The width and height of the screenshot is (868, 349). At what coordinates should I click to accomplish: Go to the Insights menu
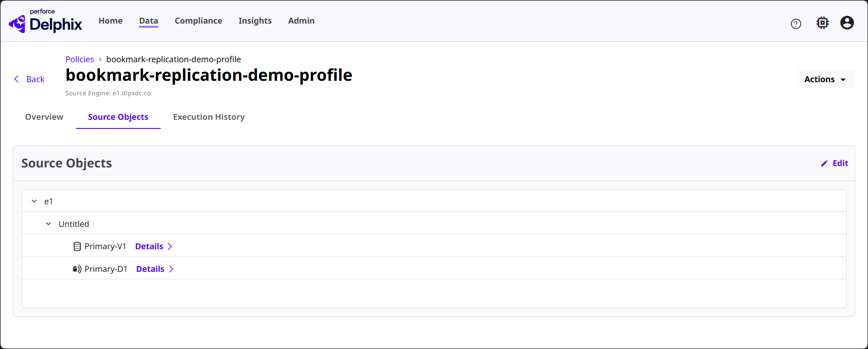point(255,21)
